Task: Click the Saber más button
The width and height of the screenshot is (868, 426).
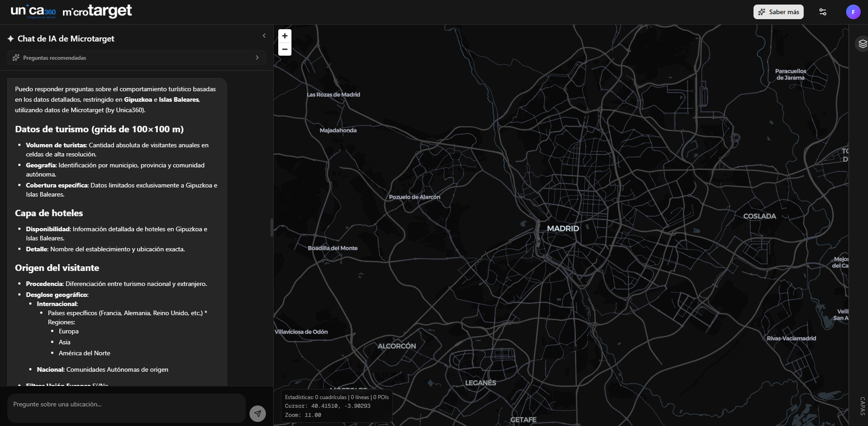Action: pyautogui.click(x=778, y=12)
